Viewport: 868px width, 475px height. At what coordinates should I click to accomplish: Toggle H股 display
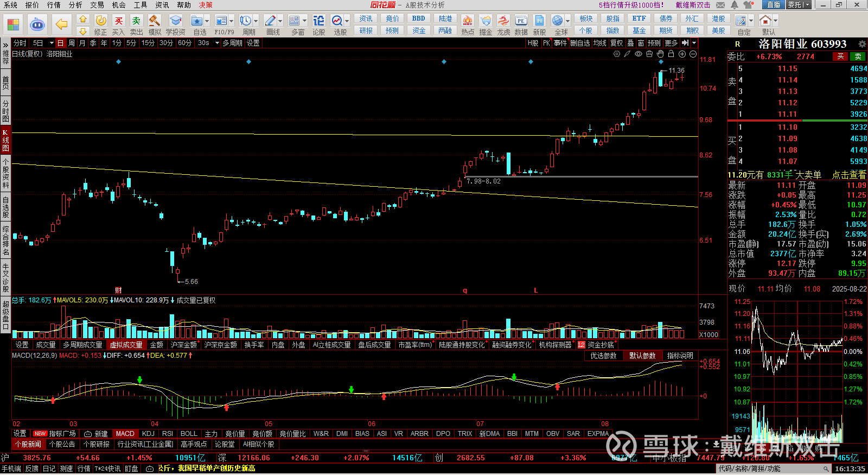point(533,43)
